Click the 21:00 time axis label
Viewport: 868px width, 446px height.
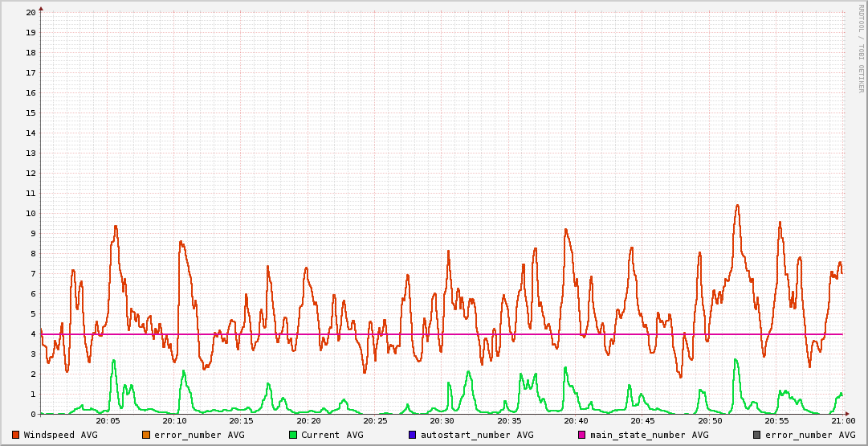[844, 422]
